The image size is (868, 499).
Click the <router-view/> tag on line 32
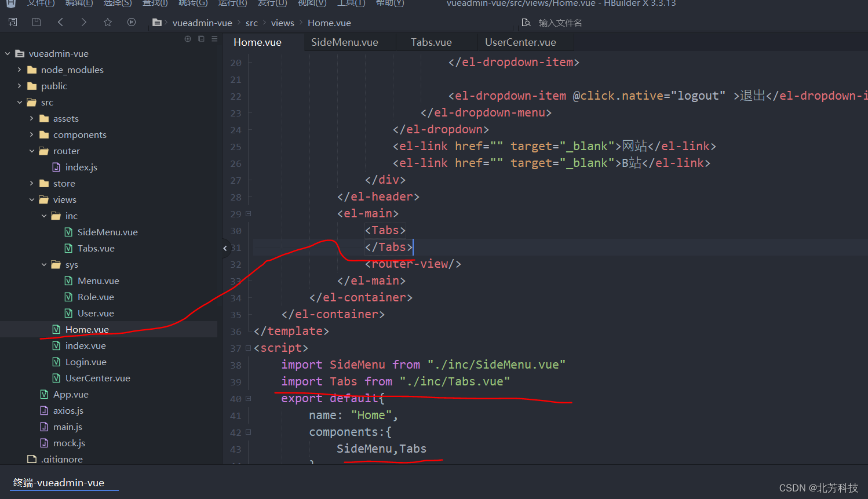point(413,264)
